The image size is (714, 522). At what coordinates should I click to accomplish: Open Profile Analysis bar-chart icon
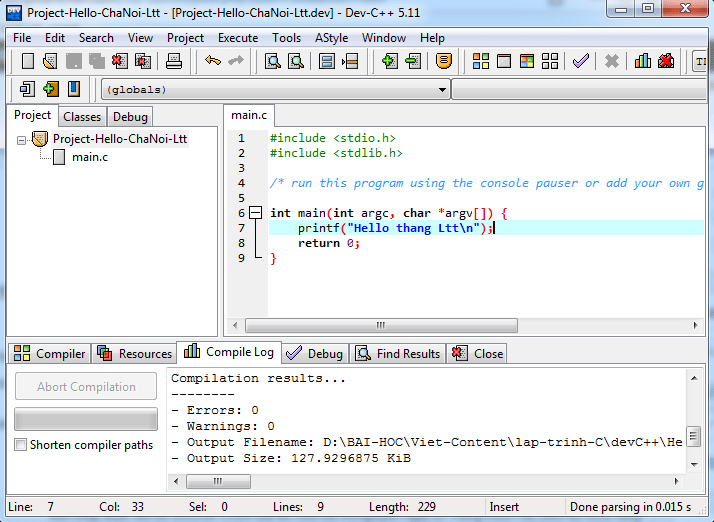pyautogui.click(x=643, y=61)
